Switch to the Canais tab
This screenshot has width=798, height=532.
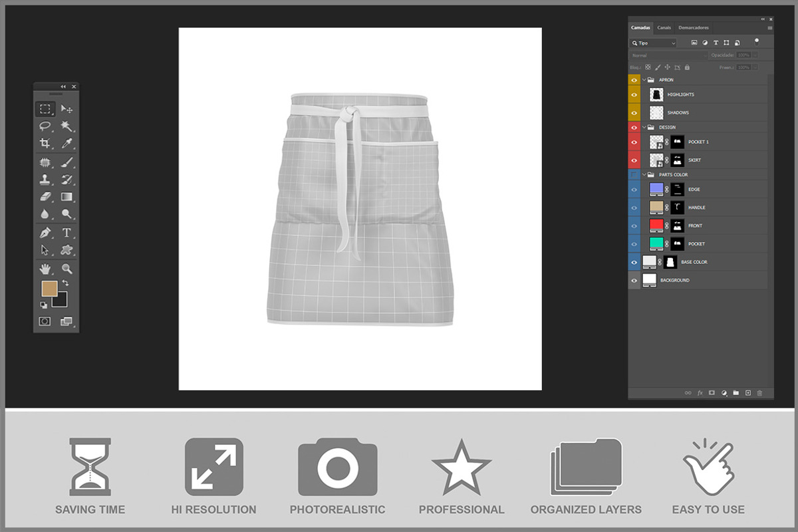pos(664,28)
